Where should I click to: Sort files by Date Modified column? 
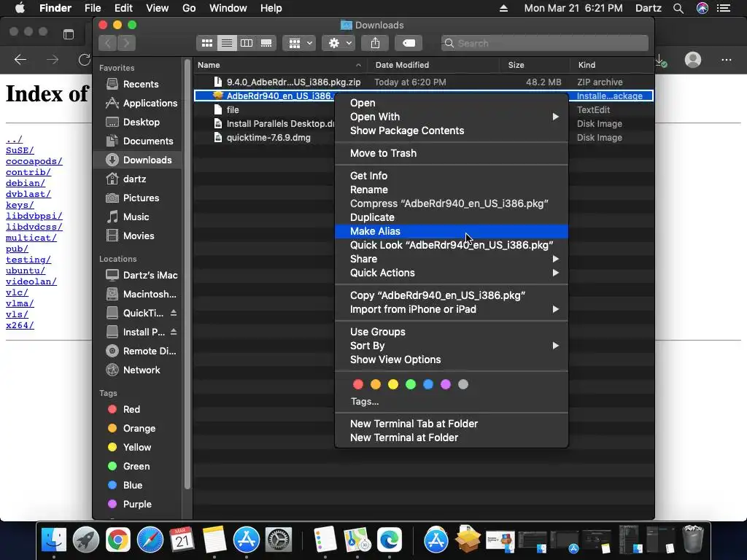coord(434,65)
